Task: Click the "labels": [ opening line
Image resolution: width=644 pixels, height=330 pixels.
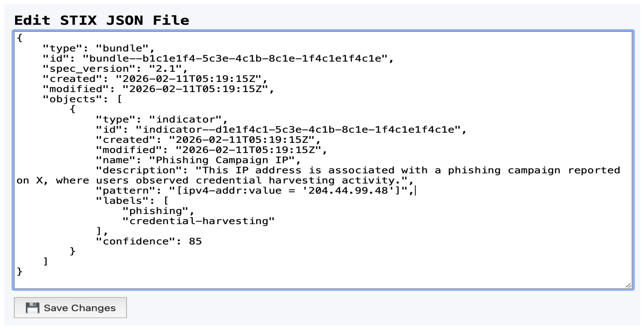Action: tap(132, 201)
